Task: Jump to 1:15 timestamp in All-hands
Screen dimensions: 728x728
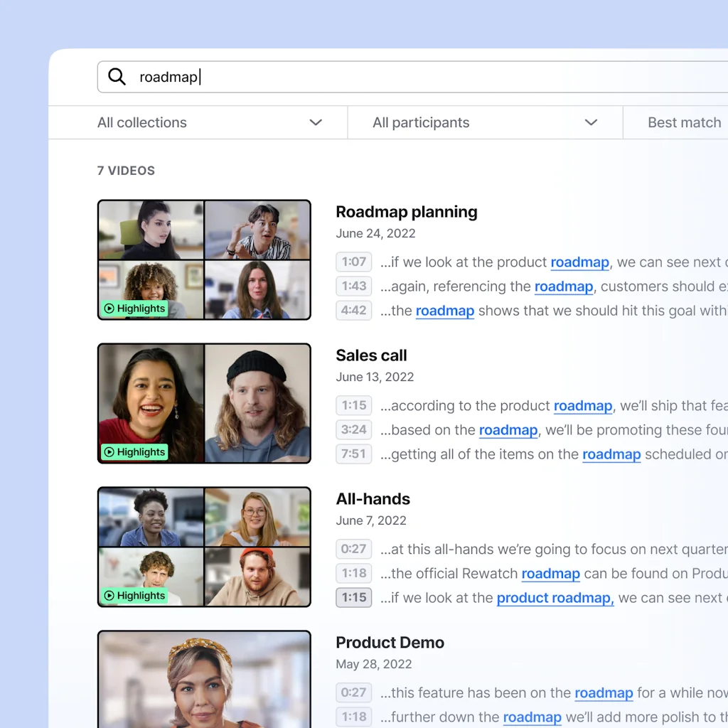Action: (x=353, y=597)
